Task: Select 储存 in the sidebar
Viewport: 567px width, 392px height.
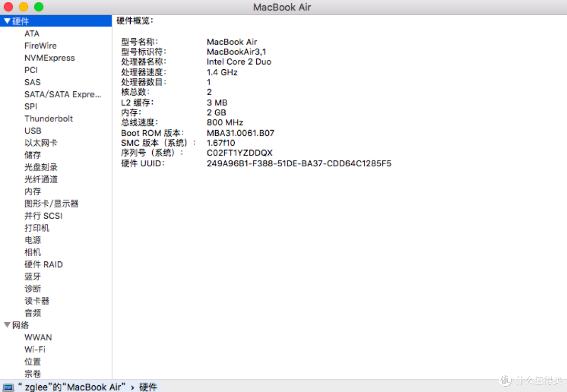Action: click(x=33, y=155)
